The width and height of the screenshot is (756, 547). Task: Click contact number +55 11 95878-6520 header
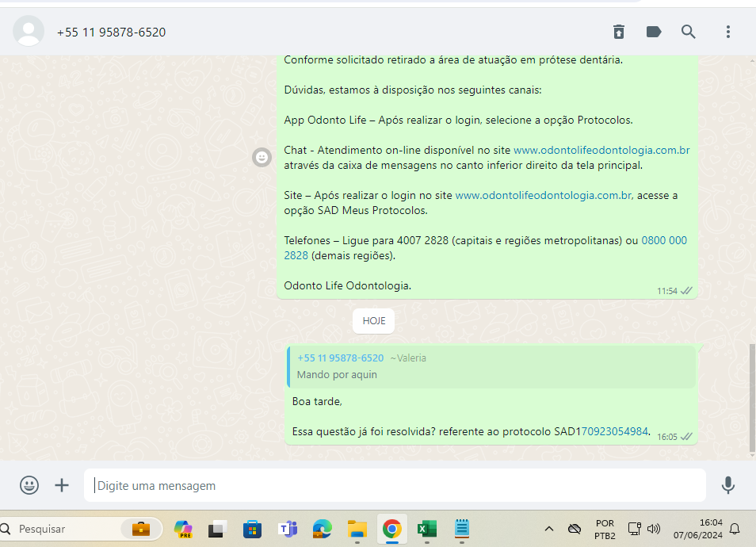point(112,33)
